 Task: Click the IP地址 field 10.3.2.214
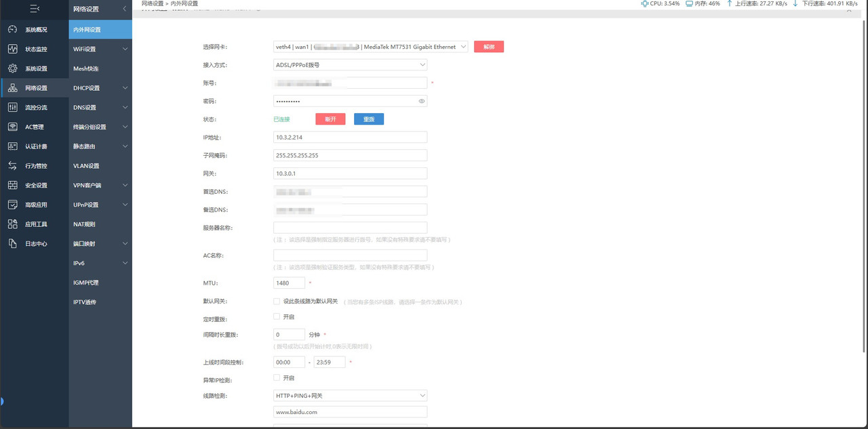pyautogui.click(x=350, y=138)
